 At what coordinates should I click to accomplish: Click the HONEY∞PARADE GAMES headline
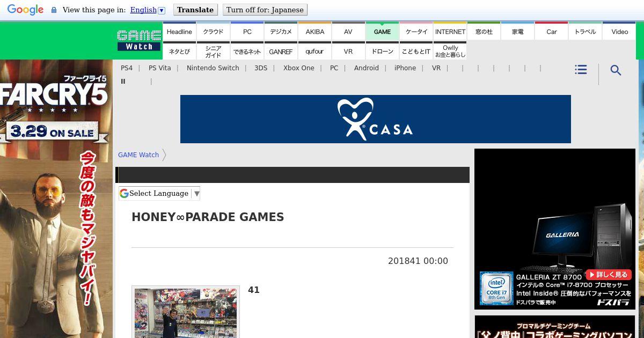click(208, 217)
